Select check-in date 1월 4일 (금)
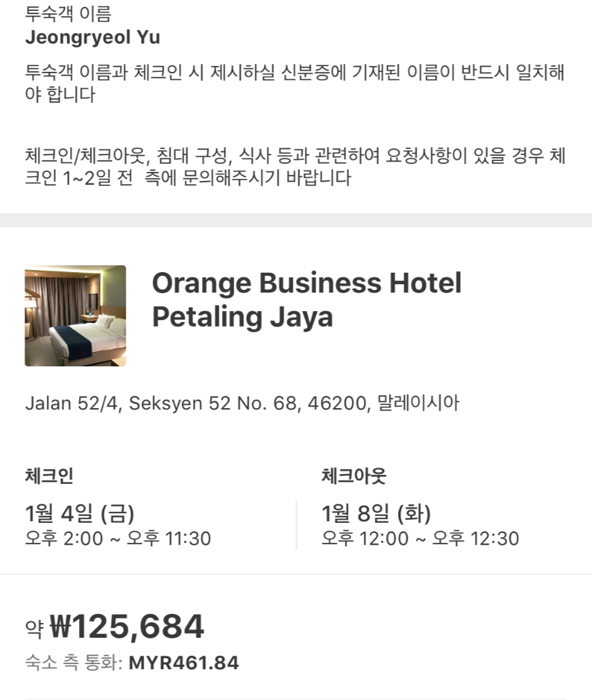592x700 pixels. tap(80, 513)
